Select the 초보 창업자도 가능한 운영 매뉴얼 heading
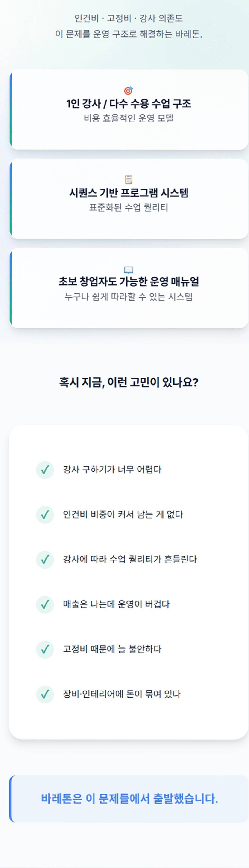 click(x=129, y=281)
